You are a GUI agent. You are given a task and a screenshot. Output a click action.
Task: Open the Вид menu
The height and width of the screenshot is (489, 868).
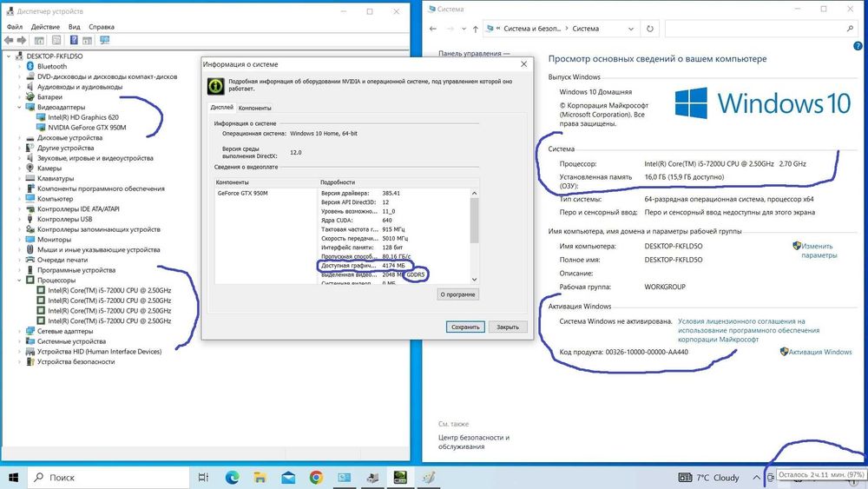pos(74,27)
